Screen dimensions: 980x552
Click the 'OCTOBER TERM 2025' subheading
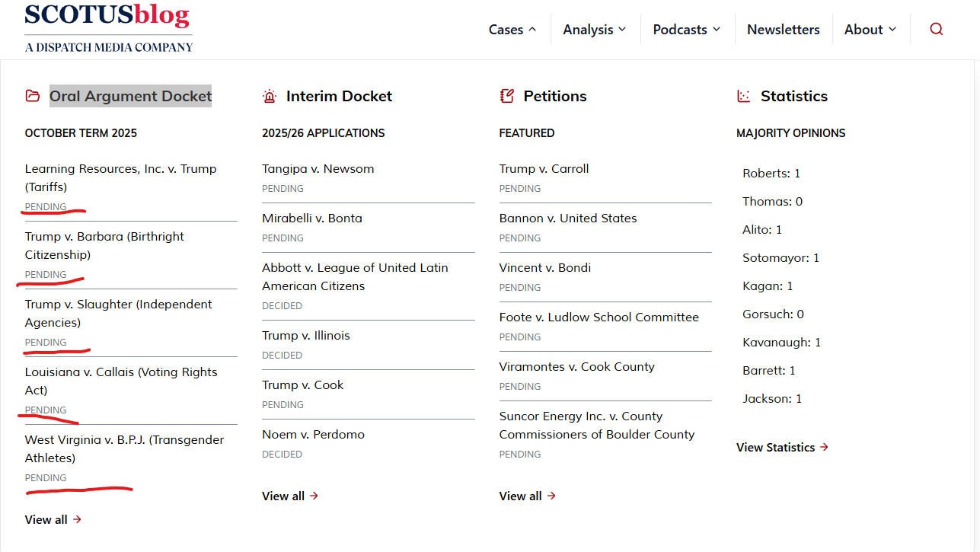pos(81,132)
